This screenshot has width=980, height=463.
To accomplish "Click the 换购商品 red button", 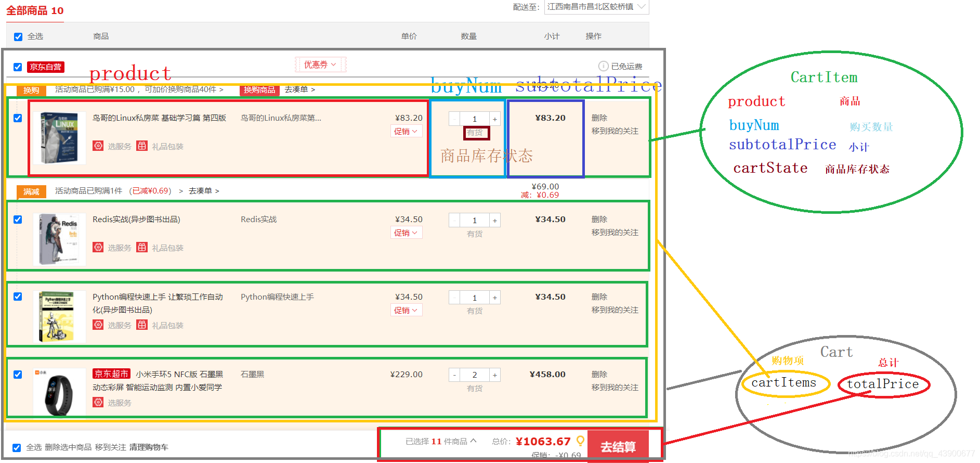I will click(259, 90).
